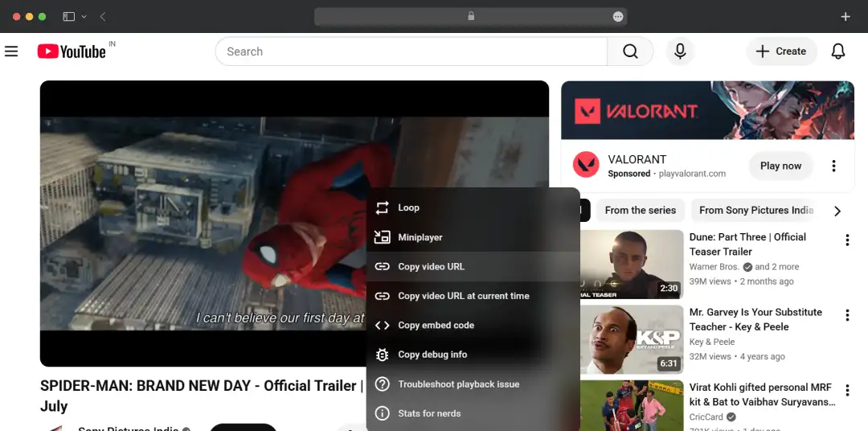Open options for the Virat Kohli video
The image size is (868, 431).
846,391
